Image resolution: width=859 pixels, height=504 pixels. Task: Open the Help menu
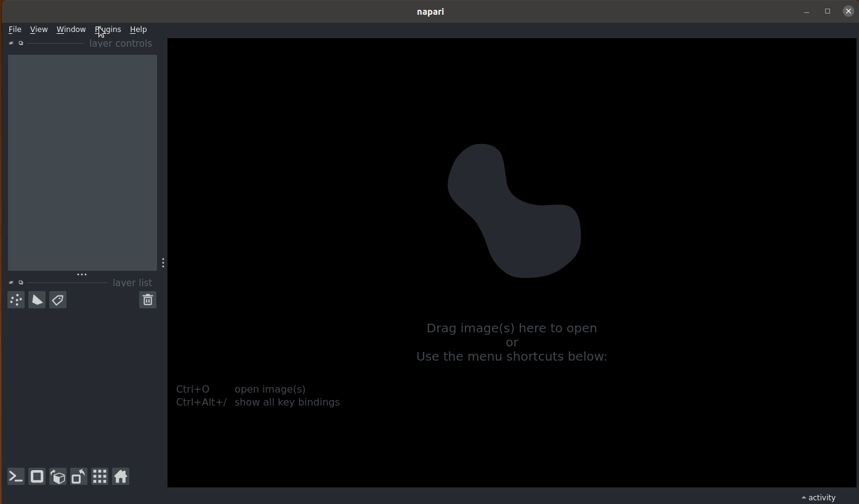tap(138, 30)
